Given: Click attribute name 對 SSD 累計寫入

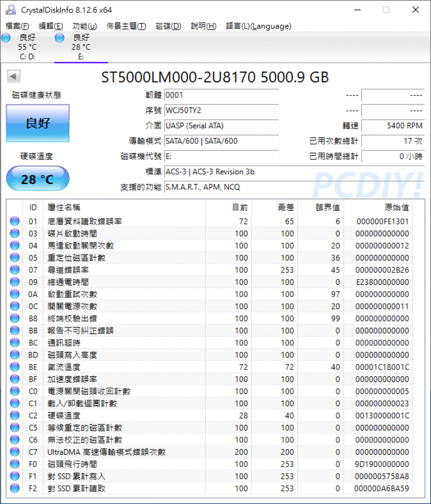Looking at the screenshot, I should (76, 476).
